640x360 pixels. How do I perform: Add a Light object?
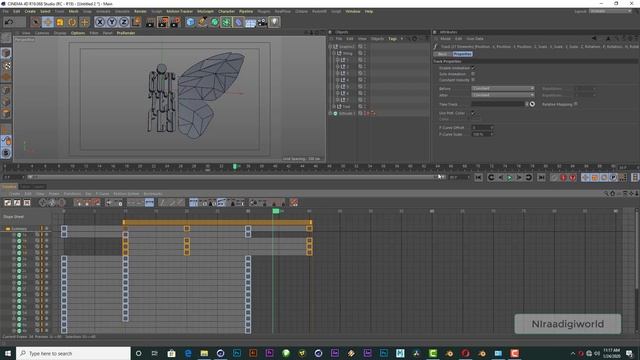click(x=275, y=22)
